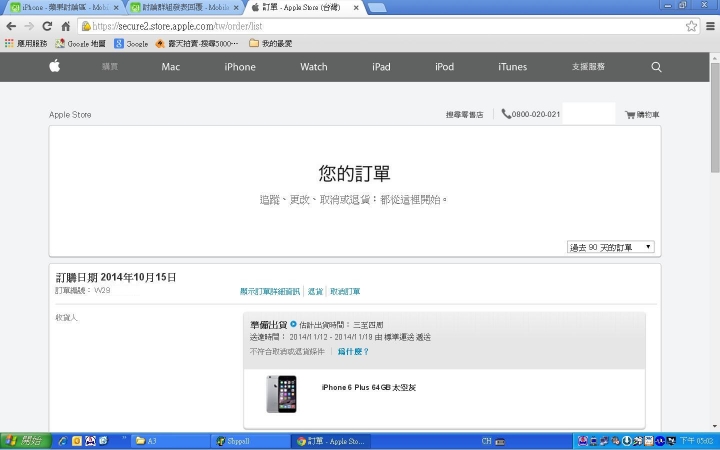Screen dimensions: 720x450
Task: Open the Mac navigation menu item
Action: pyautogui.click(x=170, y=67)
